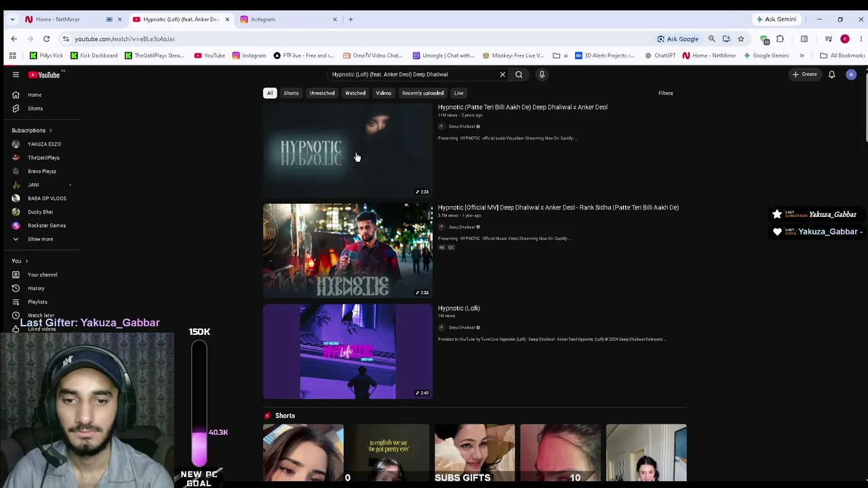This screenshot has width=868, height=488.
Task: Open the Hypnotic (Lofi) video thumbnail
Action: click(x=348, y=351)
